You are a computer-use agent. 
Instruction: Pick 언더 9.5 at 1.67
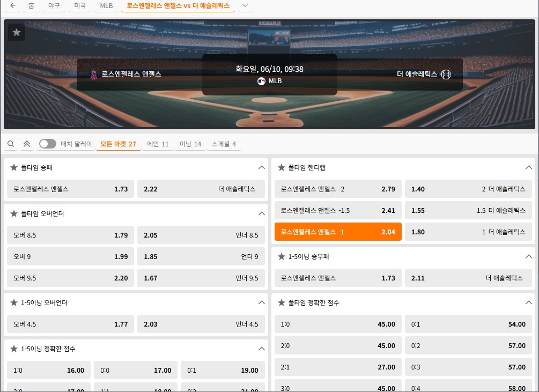[x=201, y=278]
